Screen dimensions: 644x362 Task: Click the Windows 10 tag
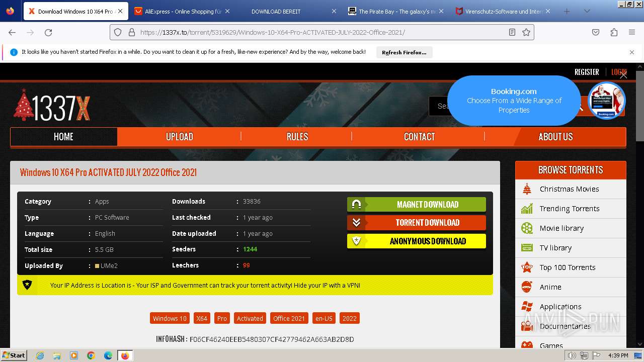pyautogui.click(x=170, y=318)
